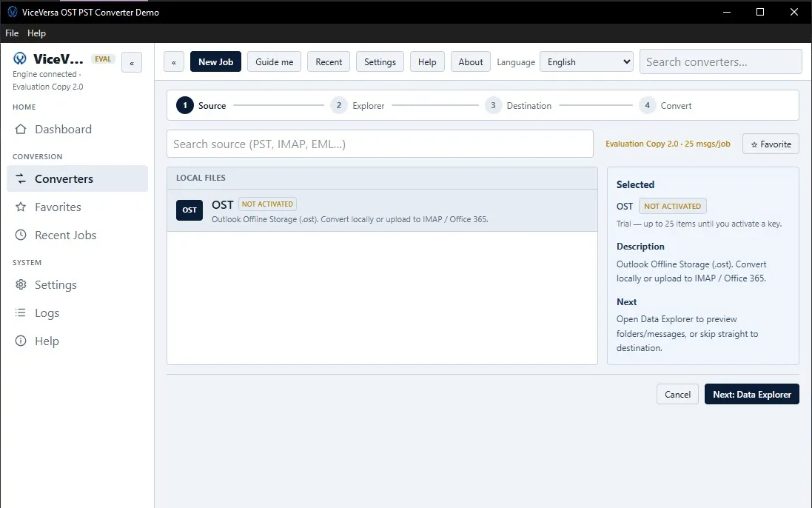Click the ViceVersa logo in the sidebar

pos(20,59)
